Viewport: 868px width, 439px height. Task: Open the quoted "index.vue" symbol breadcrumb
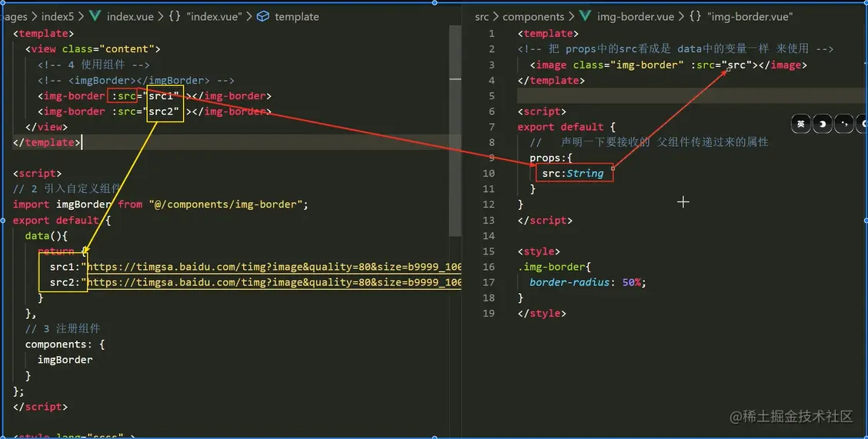tap(214, 17)
